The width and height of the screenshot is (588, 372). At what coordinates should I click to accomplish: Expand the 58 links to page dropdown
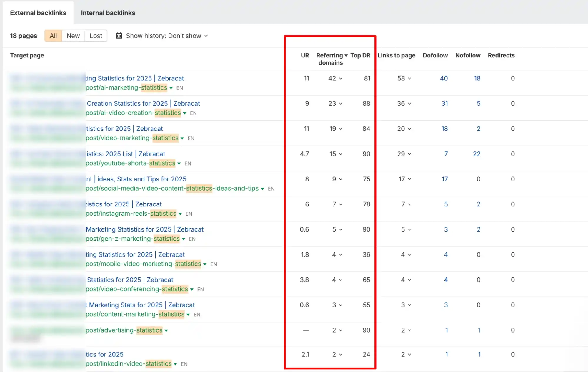(404, 78)
